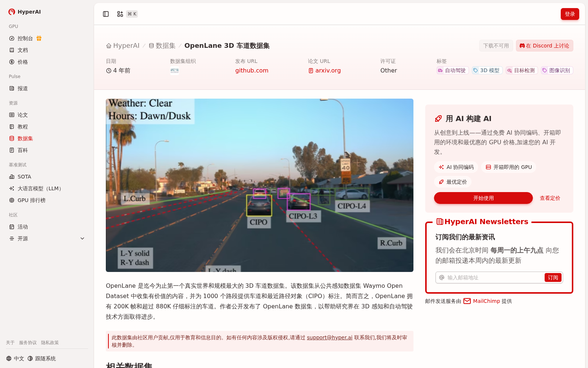588x368 pixels.
Task: Select the 3D 模型 tag
Action: (x=487, y=70)
